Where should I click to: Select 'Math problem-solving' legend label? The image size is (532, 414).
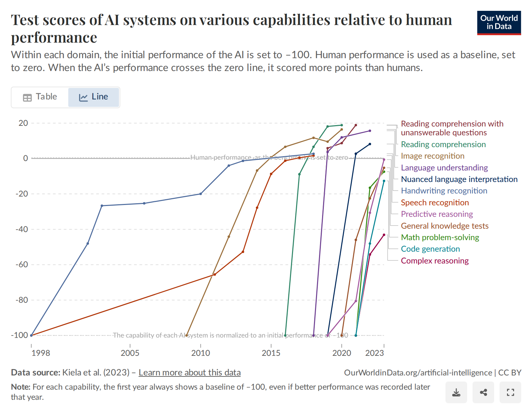tap(440, 237)
